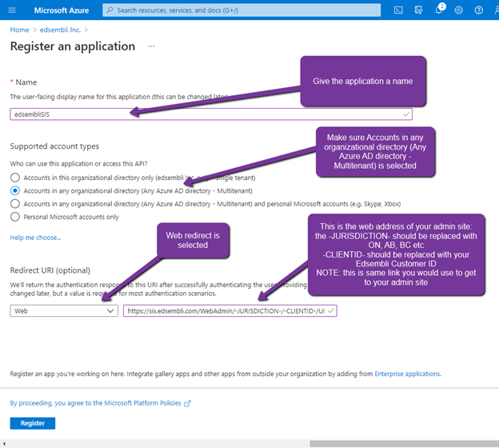Select Multitenant and personal Microsoft accounts option
This screenshot has height=448, width=499.
coord(15,203)
